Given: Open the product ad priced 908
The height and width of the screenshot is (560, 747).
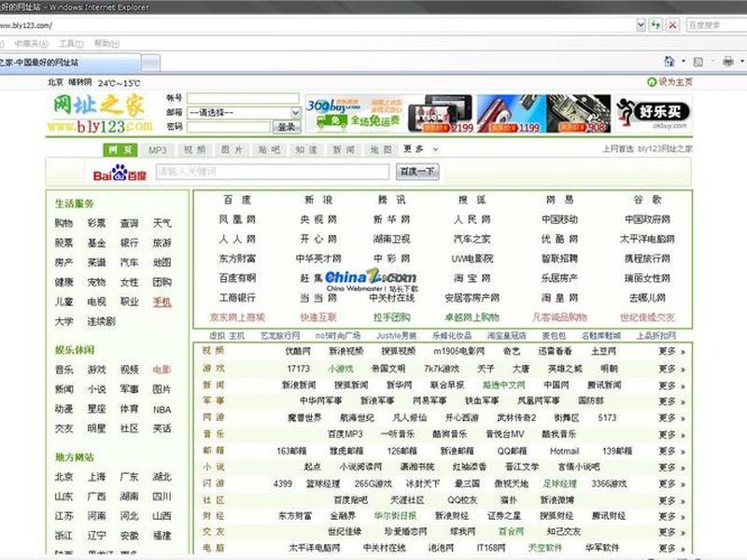Looking at the screenshot, I should click(579, 113).
